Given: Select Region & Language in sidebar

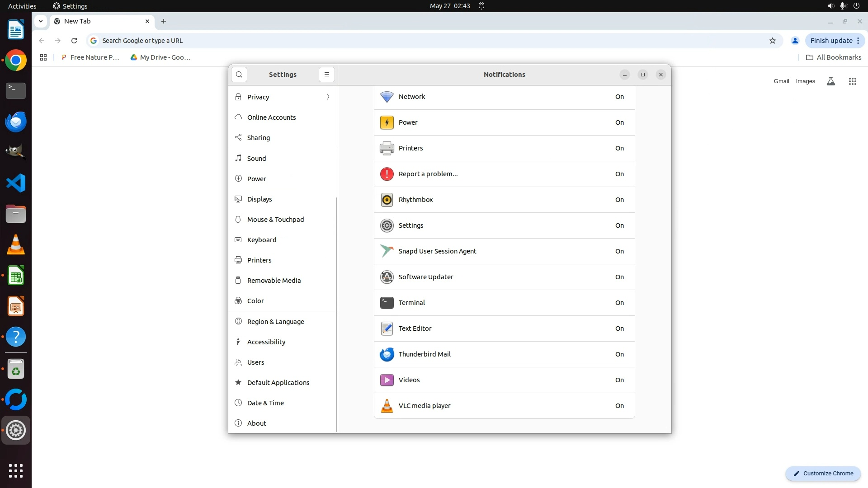Looking at the screenshot, I should click(x=275, y=322).
